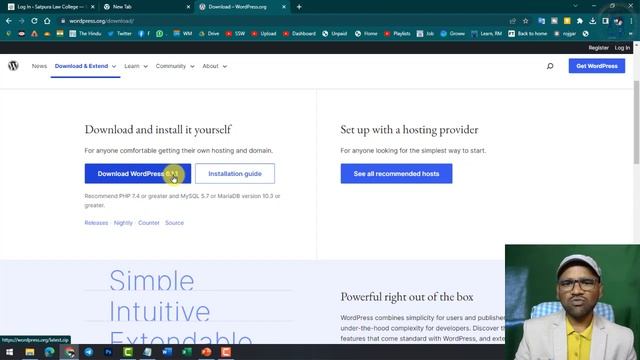Open Microsoft Word from the taskbar
Screen dimensions: 640x360
[x=167, y=352]
